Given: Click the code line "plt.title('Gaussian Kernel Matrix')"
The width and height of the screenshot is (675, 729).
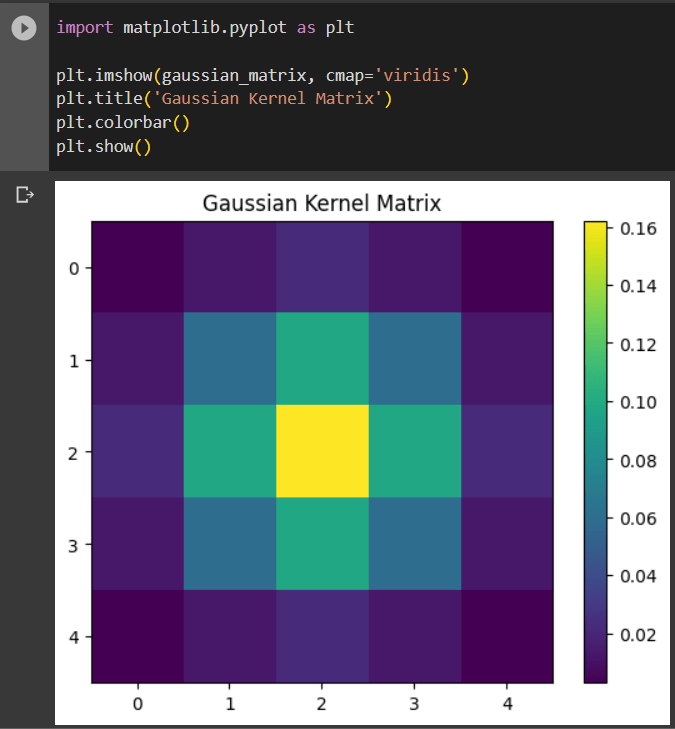Looking at the screenshot, I should (224, 99).
